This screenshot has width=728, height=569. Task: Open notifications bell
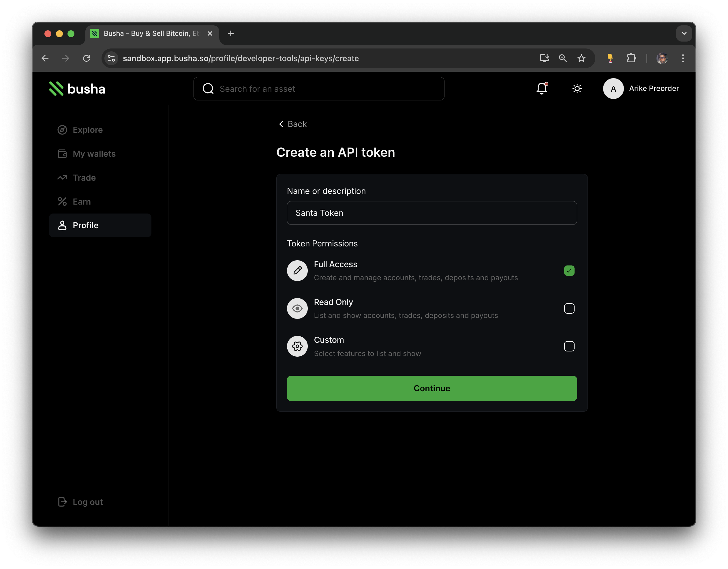541,88
